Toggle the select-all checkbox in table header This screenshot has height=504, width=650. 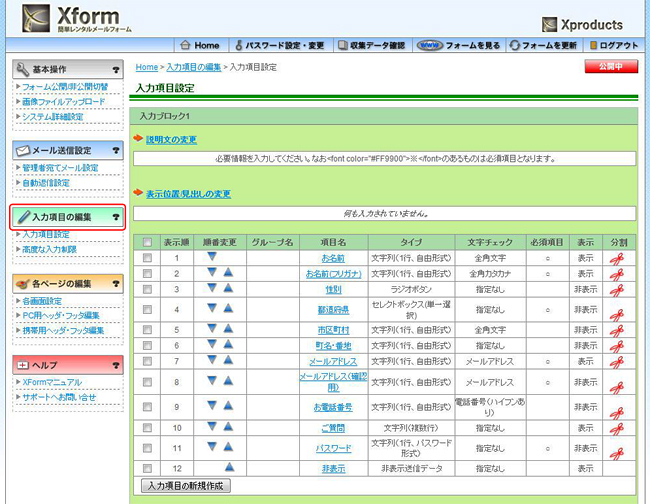(x=147, y=242)
